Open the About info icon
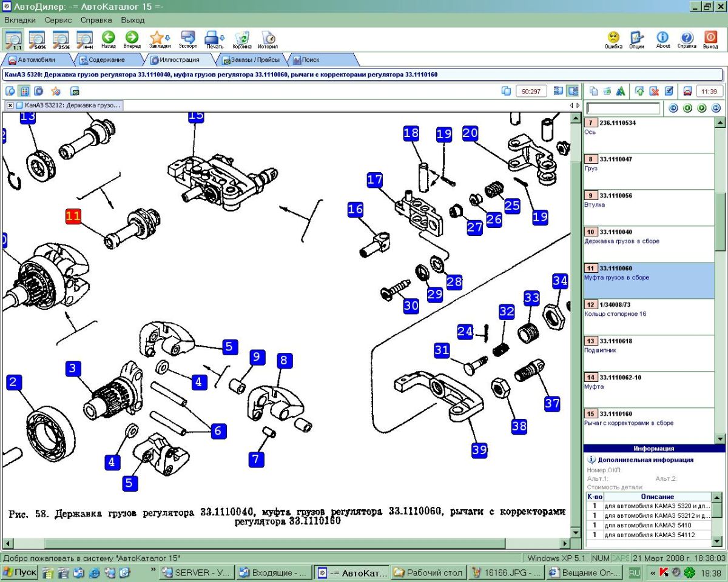728x582 pixels. [663, 39]
